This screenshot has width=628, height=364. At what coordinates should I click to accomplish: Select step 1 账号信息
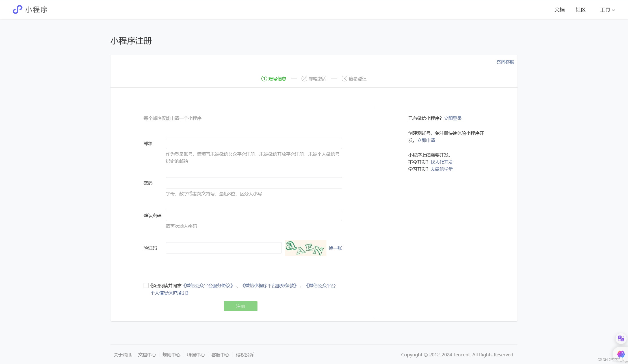tap(274, 79)
